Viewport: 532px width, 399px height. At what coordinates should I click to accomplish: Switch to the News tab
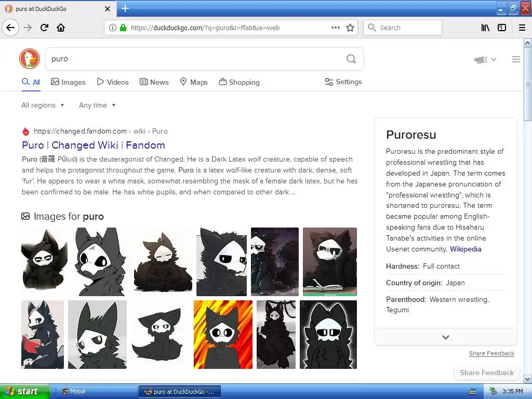[x=154, y=82]
